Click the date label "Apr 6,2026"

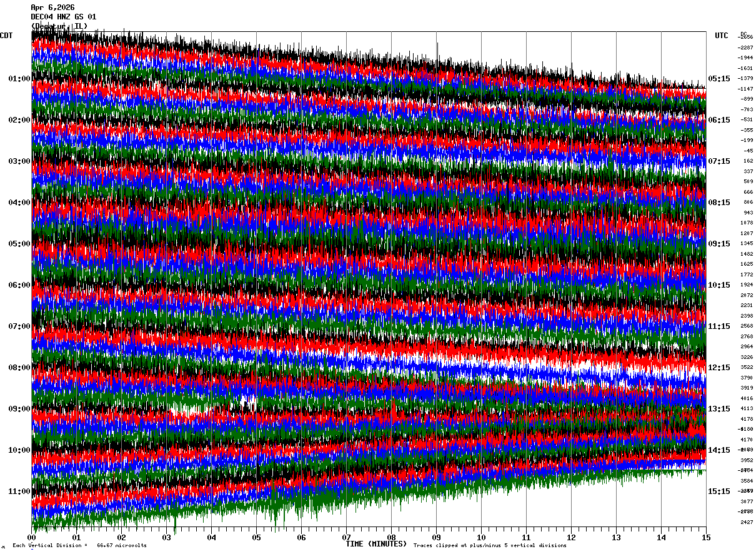coord(52,8)
